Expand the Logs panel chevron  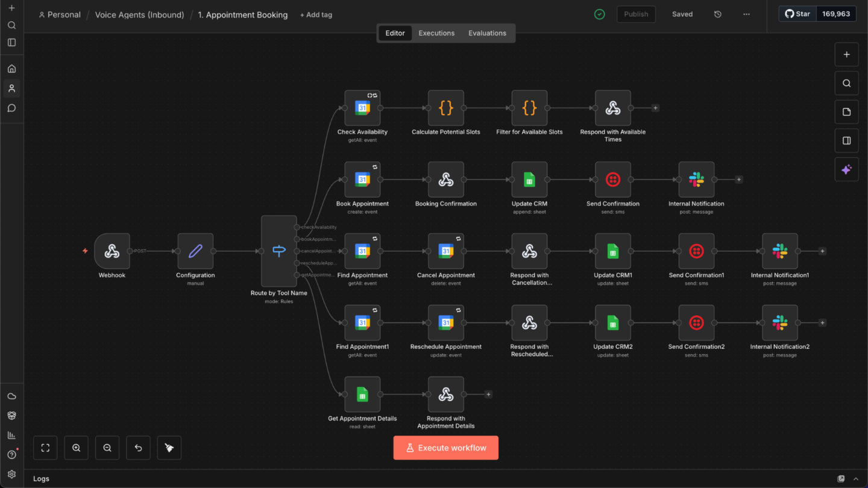tap(856, 479)
